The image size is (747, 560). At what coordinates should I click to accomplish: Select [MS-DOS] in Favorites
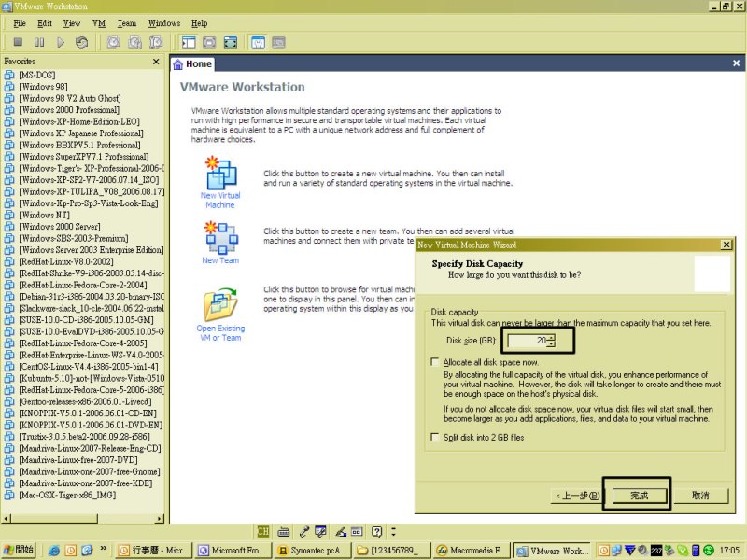(x=37, y=75)
